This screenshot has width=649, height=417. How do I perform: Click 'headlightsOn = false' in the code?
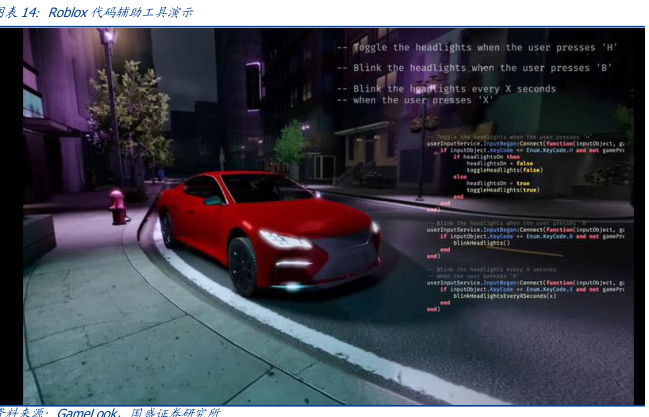coord(502,163)
